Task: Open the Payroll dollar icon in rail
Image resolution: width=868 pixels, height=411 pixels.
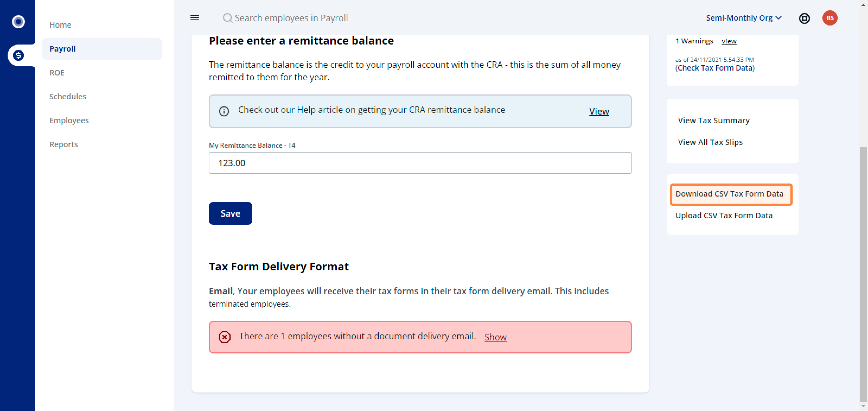Action: coord(18,55)
